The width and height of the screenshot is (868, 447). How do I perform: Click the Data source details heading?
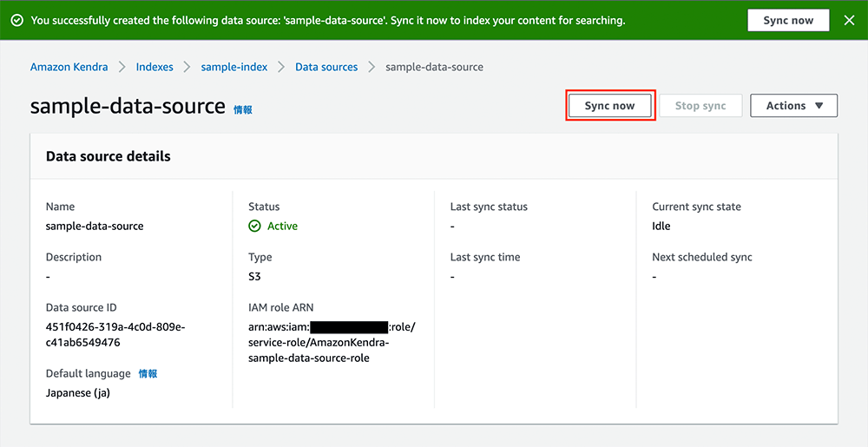tap(108, 156)
